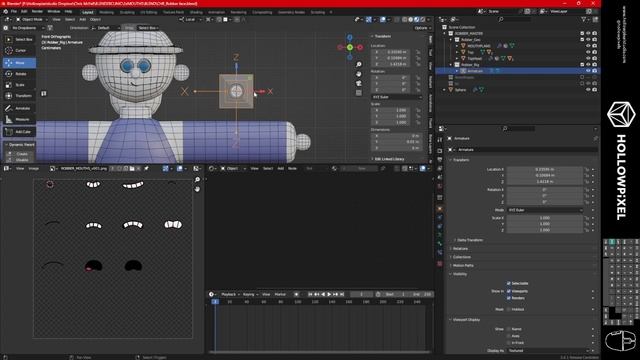Open the Keying menu in timeline
Image resolution: width=640 pixels, height=360 pixels.
point(250,294)
